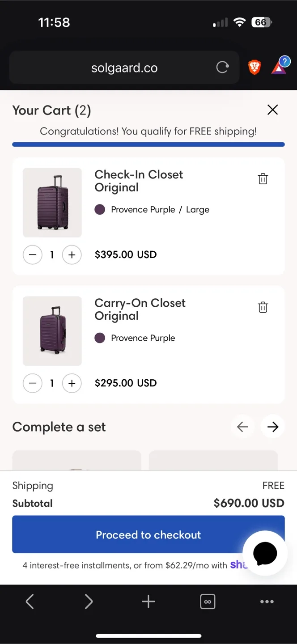Open the chat support bubble
This screenshot has height=644, width=297.
[265, 553]
